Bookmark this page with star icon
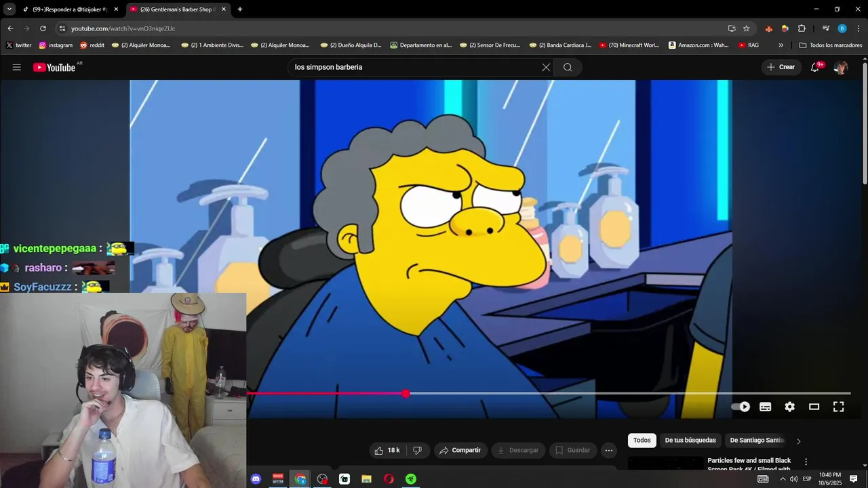 (747, 28)
